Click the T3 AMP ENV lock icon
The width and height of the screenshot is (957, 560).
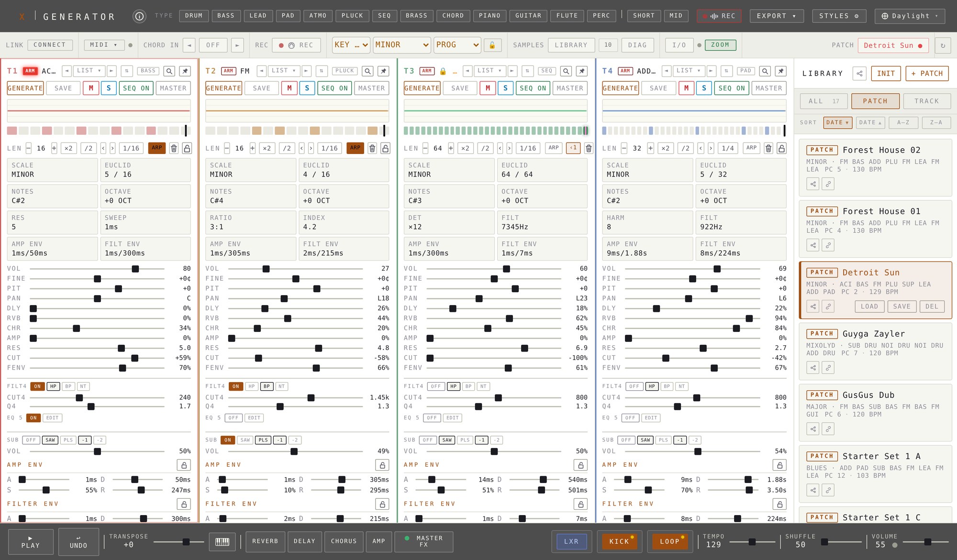tap(580, 465)
